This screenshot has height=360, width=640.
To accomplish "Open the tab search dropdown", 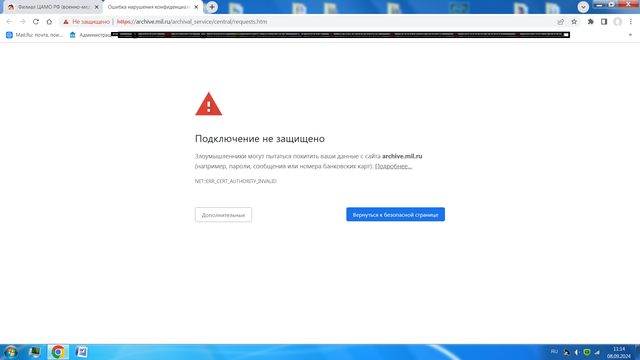I will pos(583,7).
